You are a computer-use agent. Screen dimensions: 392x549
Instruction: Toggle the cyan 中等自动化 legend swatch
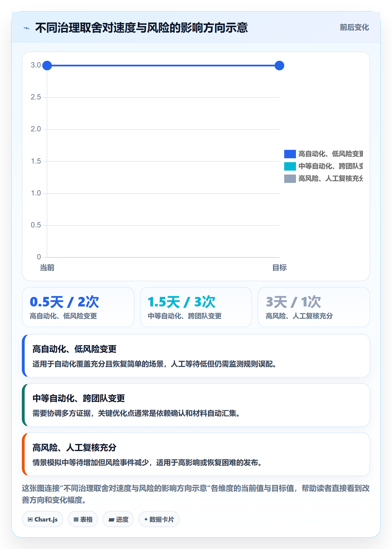pyautogui.click(x=290, y=166)
